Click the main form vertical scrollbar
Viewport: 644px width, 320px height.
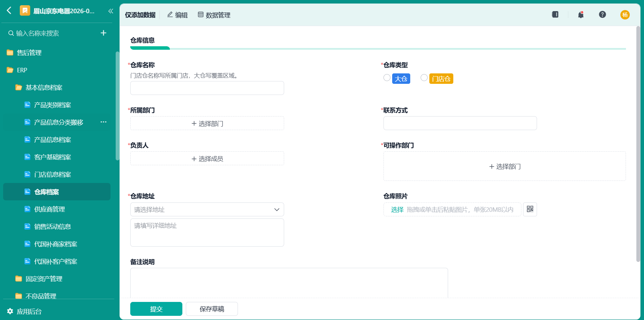pyautogui.click(x=638, y=144)
